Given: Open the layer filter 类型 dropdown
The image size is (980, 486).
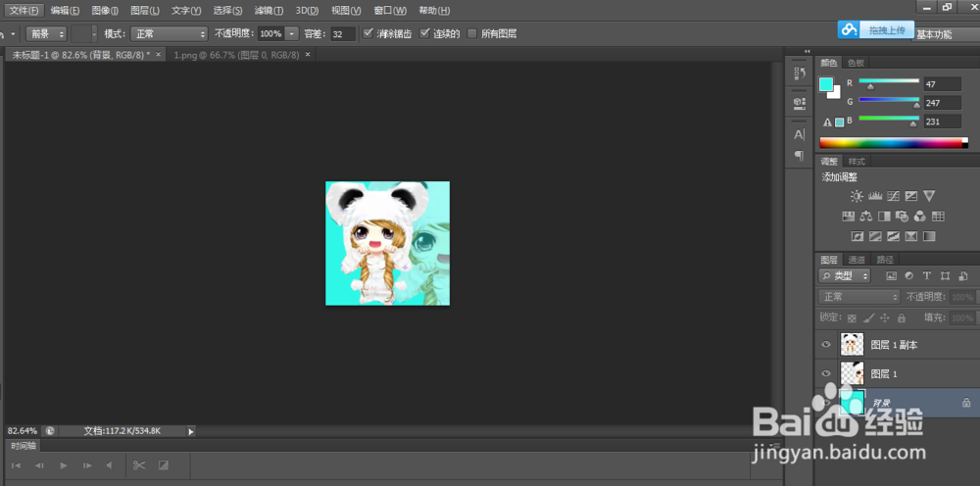Looking at the screenshot, I should click(x=845, y=275).
